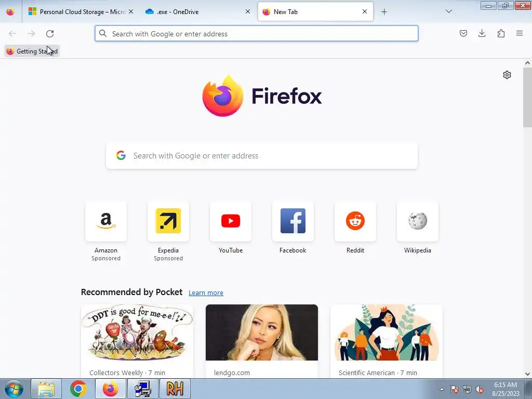Expand the list all tabs chevron
Viewport: 532px width, 399px height.
(x=448, y=11)
